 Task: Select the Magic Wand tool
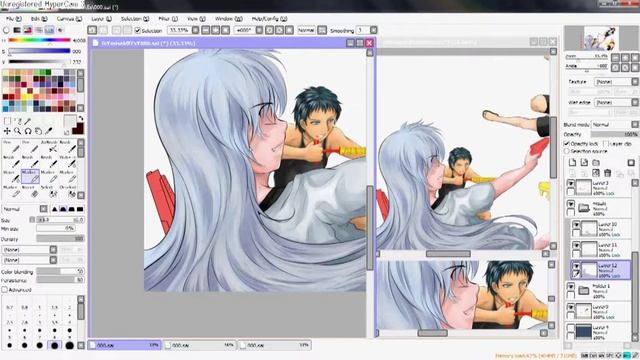pos(27,121)
